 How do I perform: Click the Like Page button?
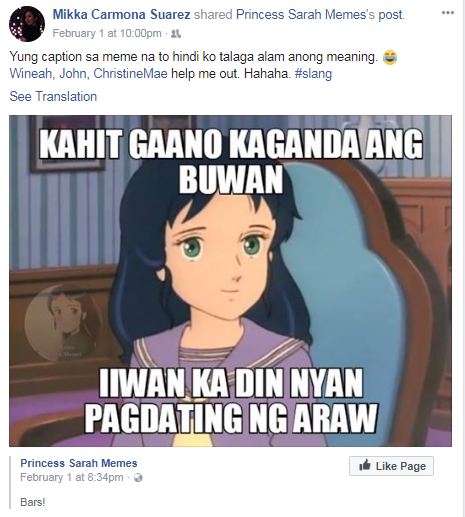coord(391,466)
